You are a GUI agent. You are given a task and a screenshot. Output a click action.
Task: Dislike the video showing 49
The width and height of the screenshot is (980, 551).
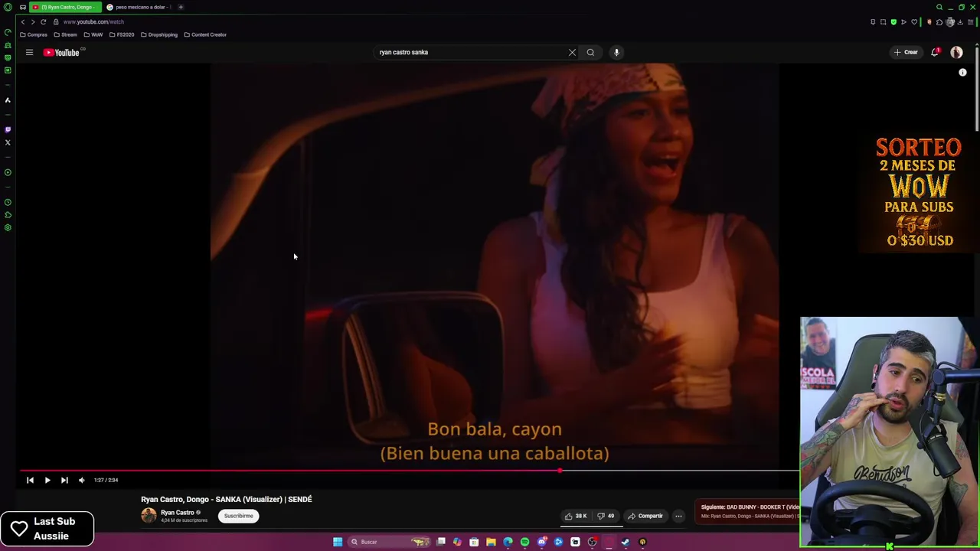606,516
